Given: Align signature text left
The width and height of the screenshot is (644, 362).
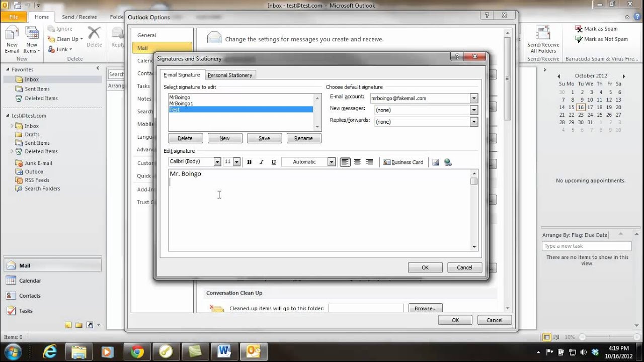Looking at the screenshot, I should click(x=345, y=162).
